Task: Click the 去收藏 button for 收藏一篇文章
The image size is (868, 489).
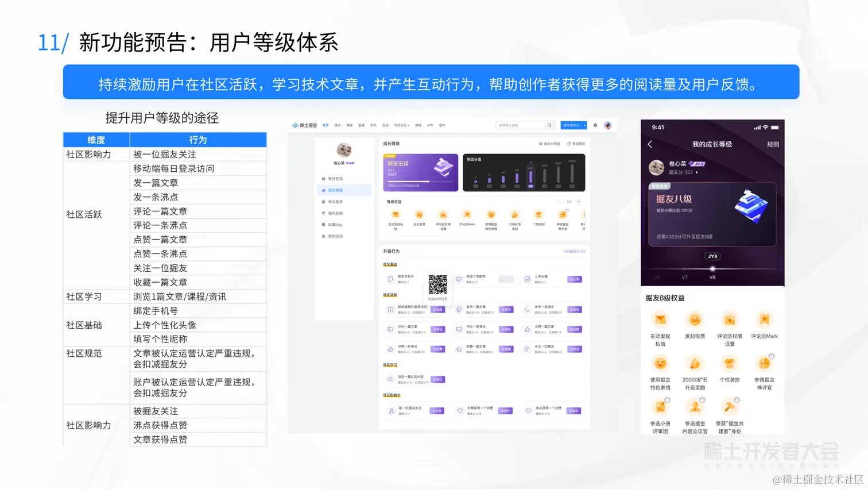Action: [506, 349]
